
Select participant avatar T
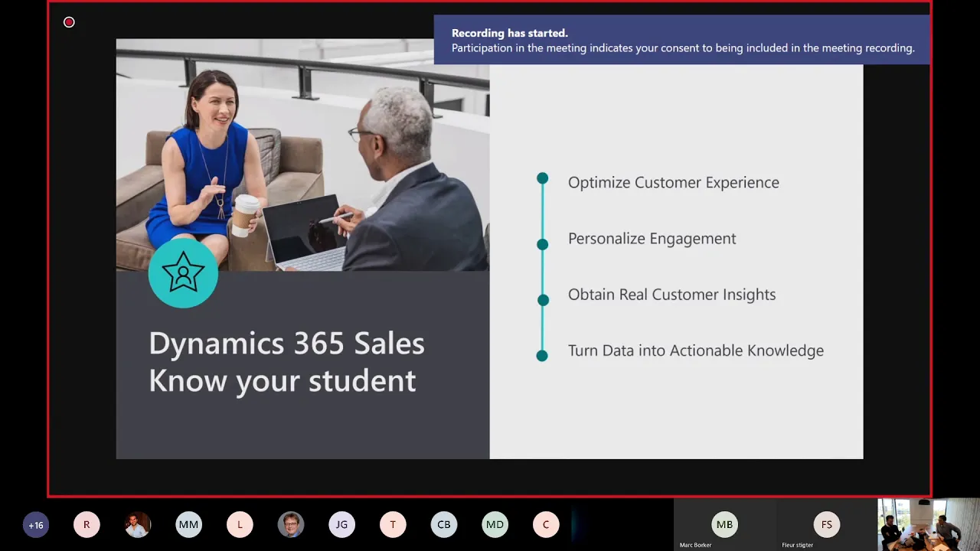pyautogui.click(x=393, y=525)
